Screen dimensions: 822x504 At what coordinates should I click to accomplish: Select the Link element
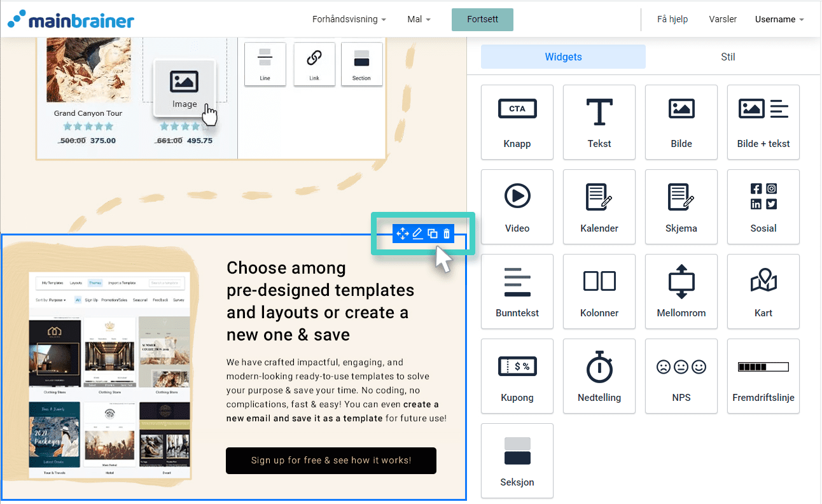(x=314, y=64)
